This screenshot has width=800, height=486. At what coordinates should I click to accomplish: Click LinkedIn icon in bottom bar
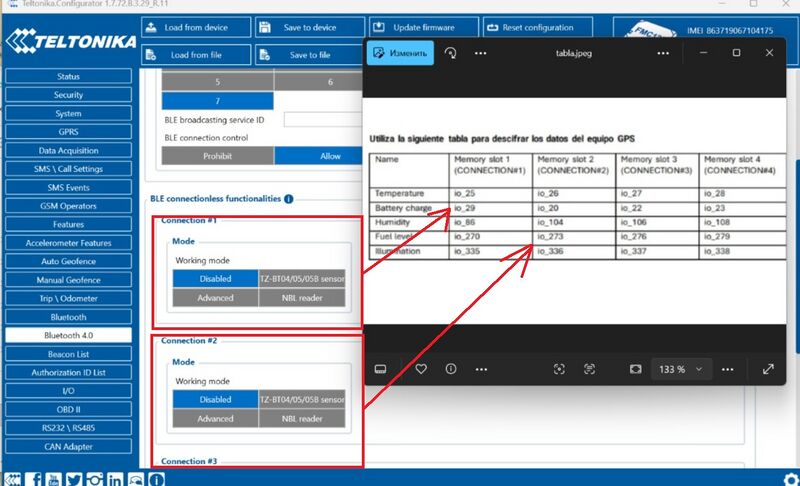(x=115, y=479)
